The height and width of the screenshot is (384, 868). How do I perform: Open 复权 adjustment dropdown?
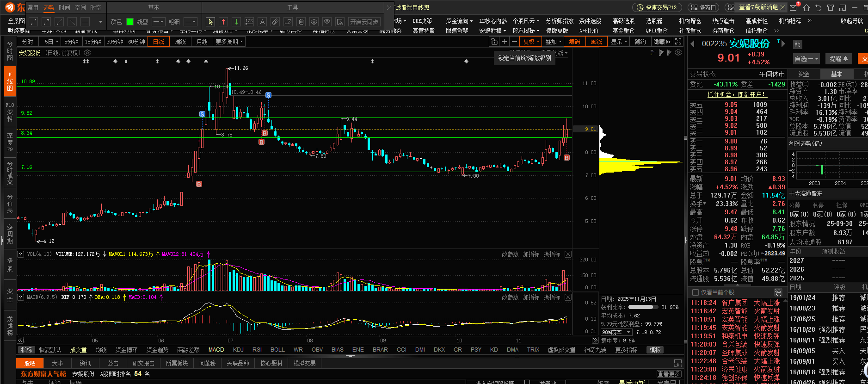pyautogui.click(x=531, y=42)
